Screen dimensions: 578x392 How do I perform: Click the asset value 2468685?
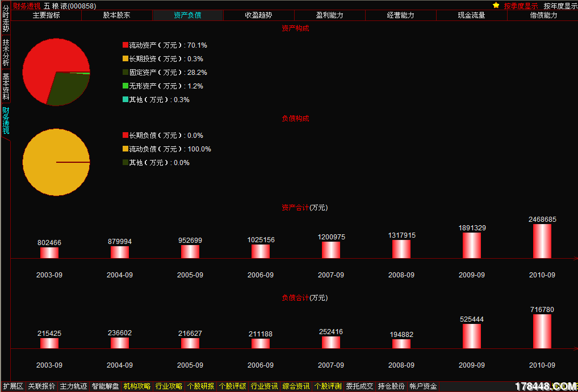tap(542, 219)
